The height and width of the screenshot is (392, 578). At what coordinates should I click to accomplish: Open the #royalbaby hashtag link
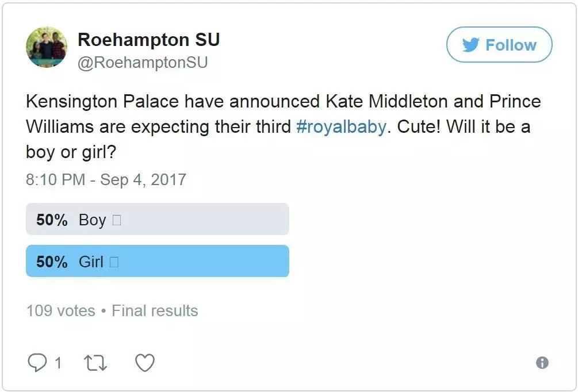[x=340, y=127]
